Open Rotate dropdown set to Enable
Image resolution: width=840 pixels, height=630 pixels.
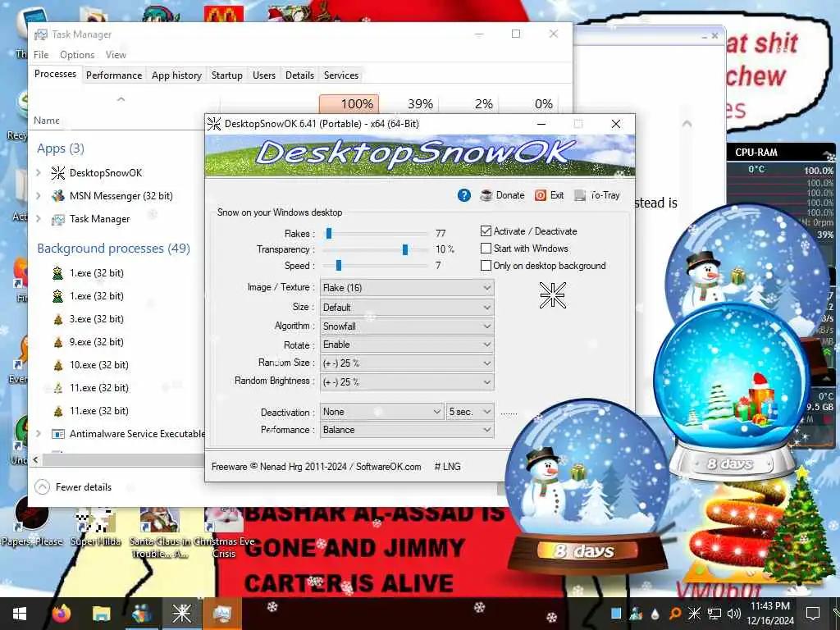click(407, 345)
